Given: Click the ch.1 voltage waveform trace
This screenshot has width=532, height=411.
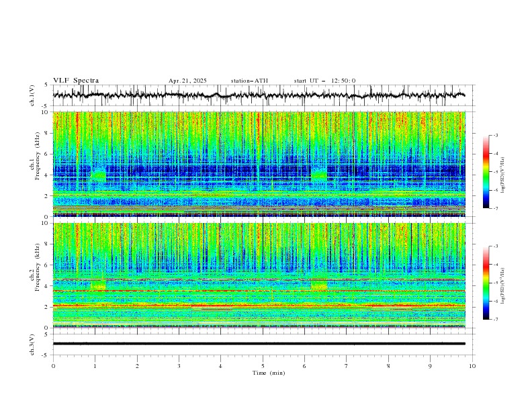Looking at the screenshot, I should [259, 95].
